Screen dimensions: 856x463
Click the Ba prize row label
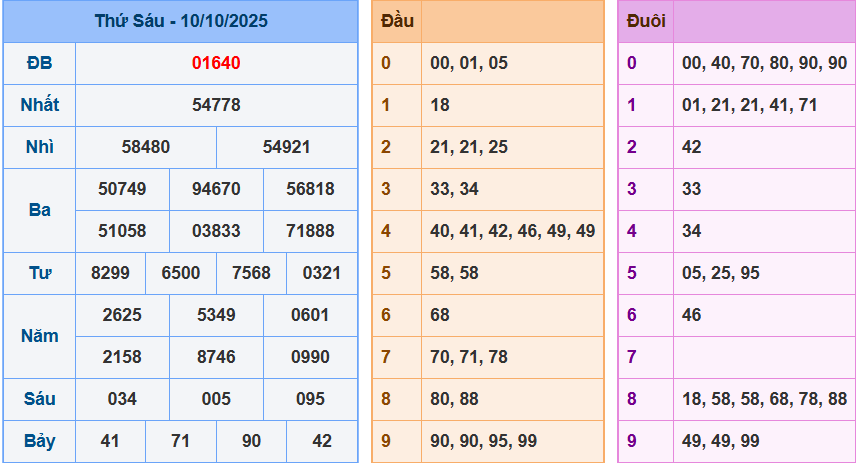[39, 210]
